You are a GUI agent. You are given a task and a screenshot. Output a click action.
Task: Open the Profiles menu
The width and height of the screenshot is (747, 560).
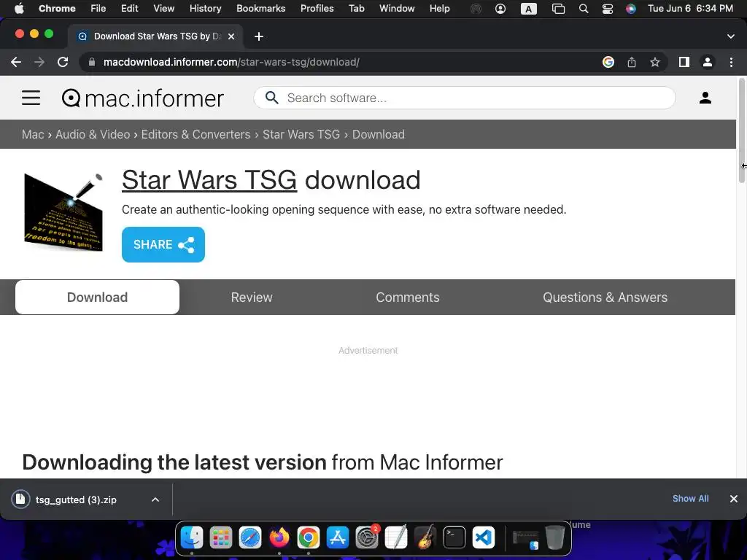coord(317,8)
